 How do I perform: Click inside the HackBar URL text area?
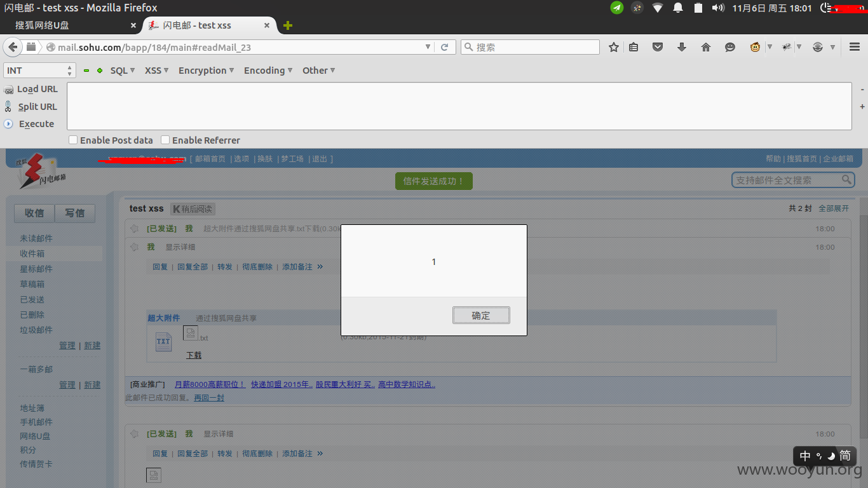459,106
